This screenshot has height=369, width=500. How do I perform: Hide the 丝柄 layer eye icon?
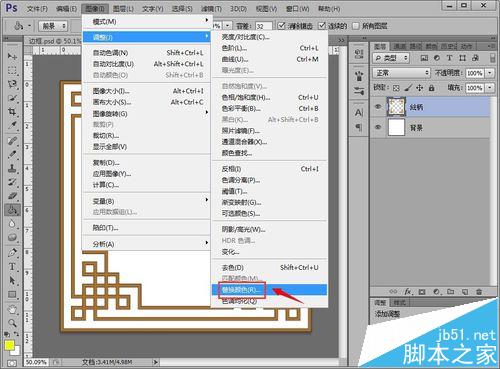coord(378,107)
